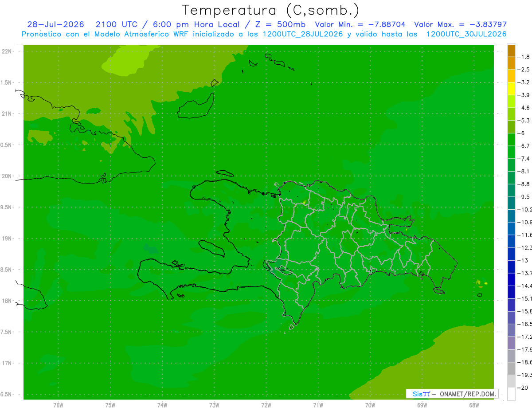Click the '-20' color scale label
Screen dimensions: 532x411
523,388
